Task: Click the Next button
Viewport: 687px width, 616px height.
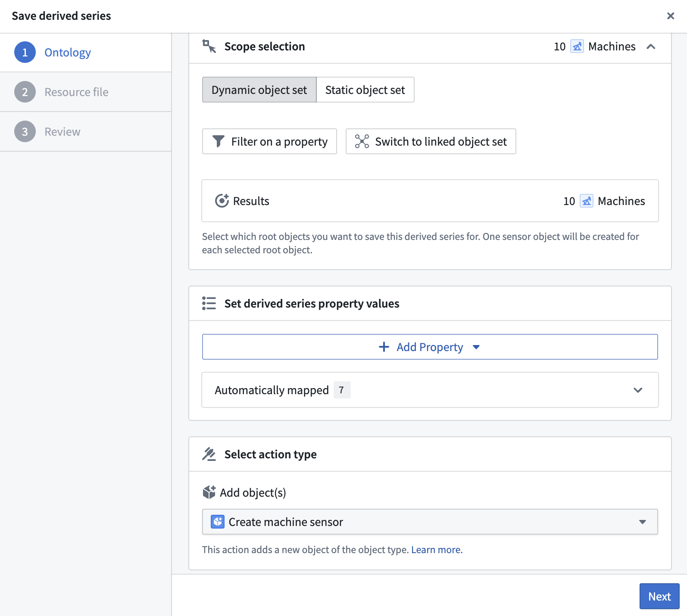Action: point(659,596)
